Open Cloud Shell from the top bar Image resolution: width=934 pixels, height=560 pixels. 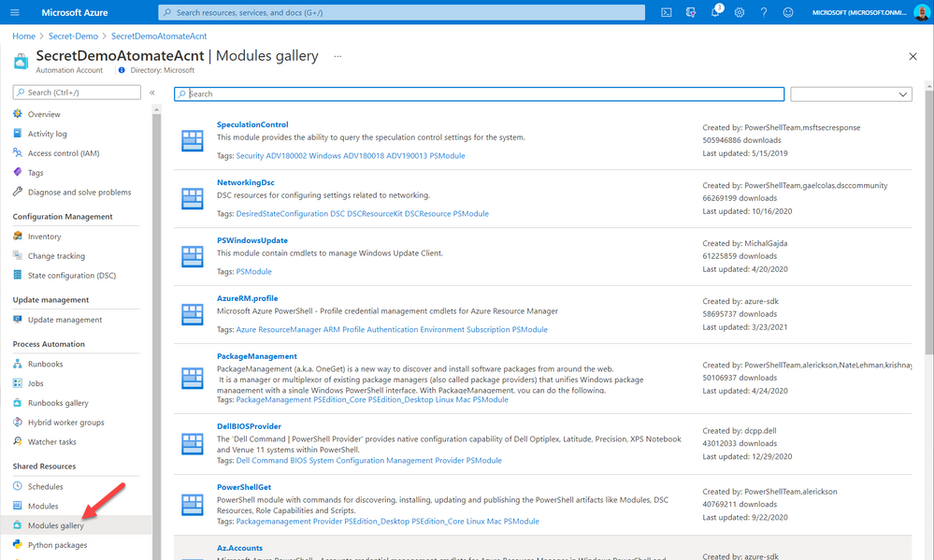pos(667,13)
